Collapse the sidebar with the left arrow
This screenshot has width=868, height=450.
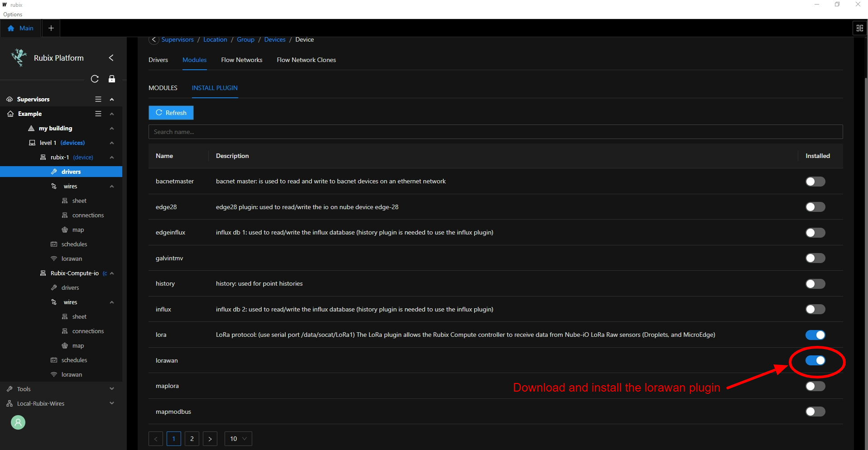click(111, 58)
